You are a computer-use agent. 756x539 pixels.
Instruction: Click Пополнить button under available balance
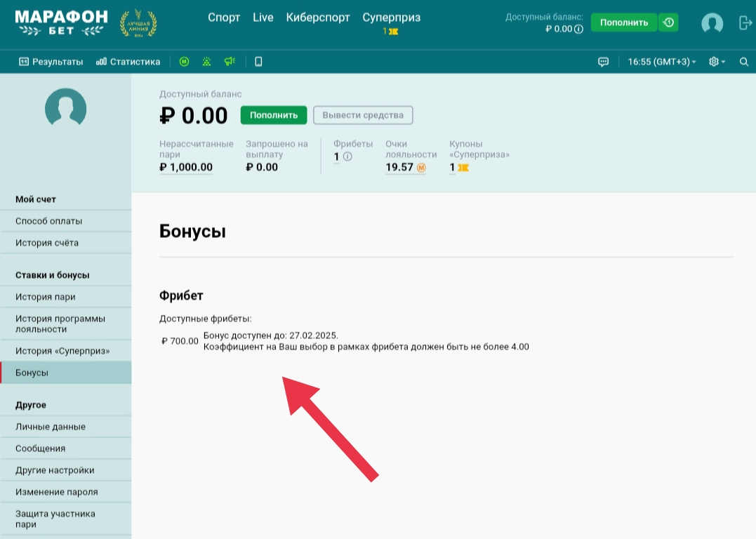[x=274, y=115]
